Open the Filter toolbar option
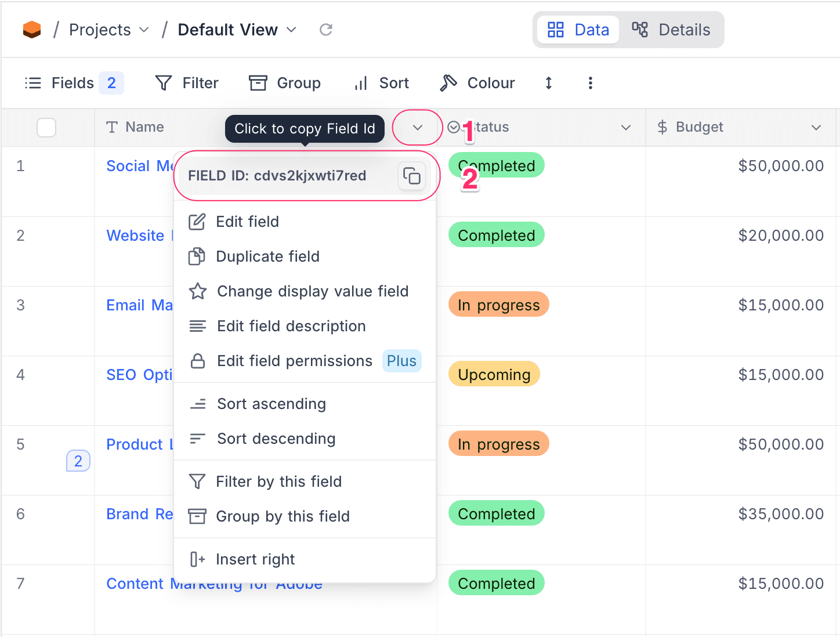The height and width of the screenshot is (637, 840). tap(187, 83)
